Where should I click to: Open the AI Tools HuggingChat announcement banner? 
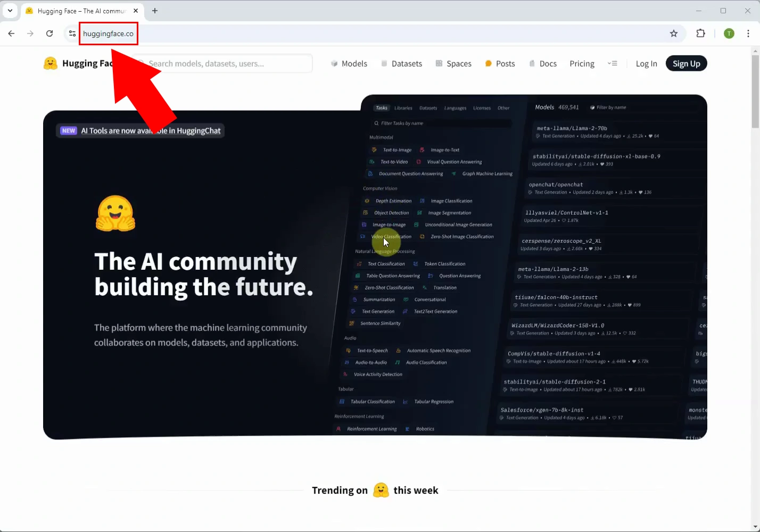click(x=140, y=130)
